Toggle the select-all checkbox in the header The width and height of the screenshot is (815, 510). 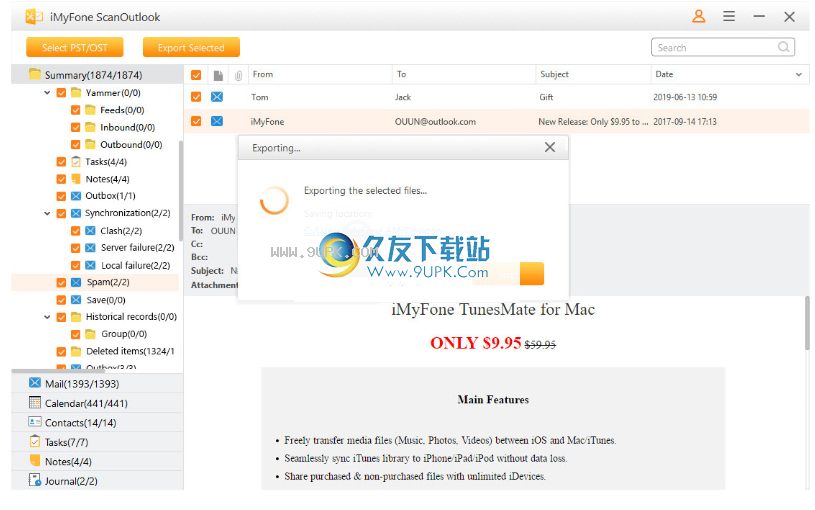pyautogui.click(x=196, y=75)
